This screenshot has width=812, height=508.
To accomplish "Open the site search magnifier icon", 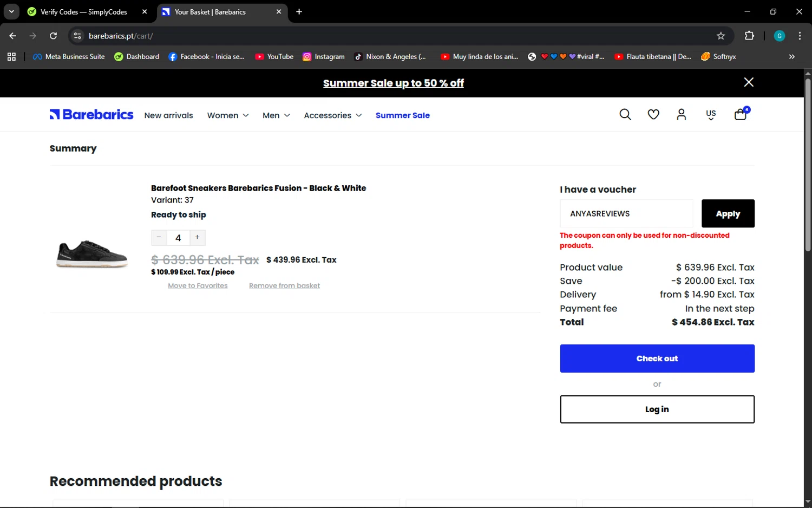I will [625, 114].
